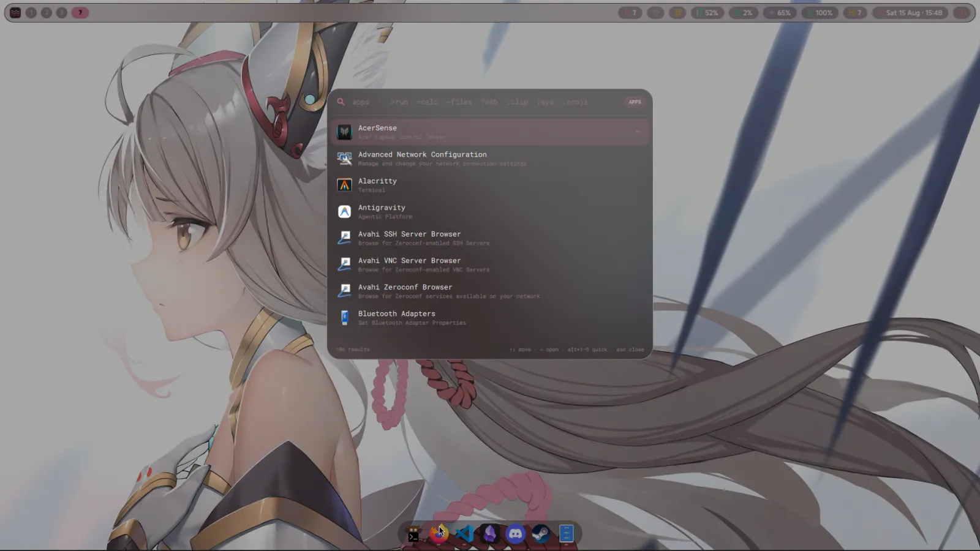Open the AcerSense result
This screenshot has width=980, height=551.
pos(490,132)
